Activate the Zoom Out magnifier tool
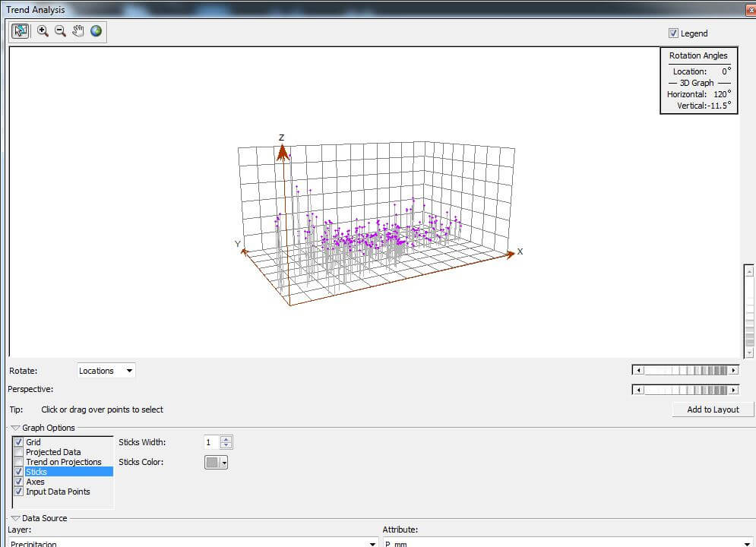 click(x=60, y=31)
